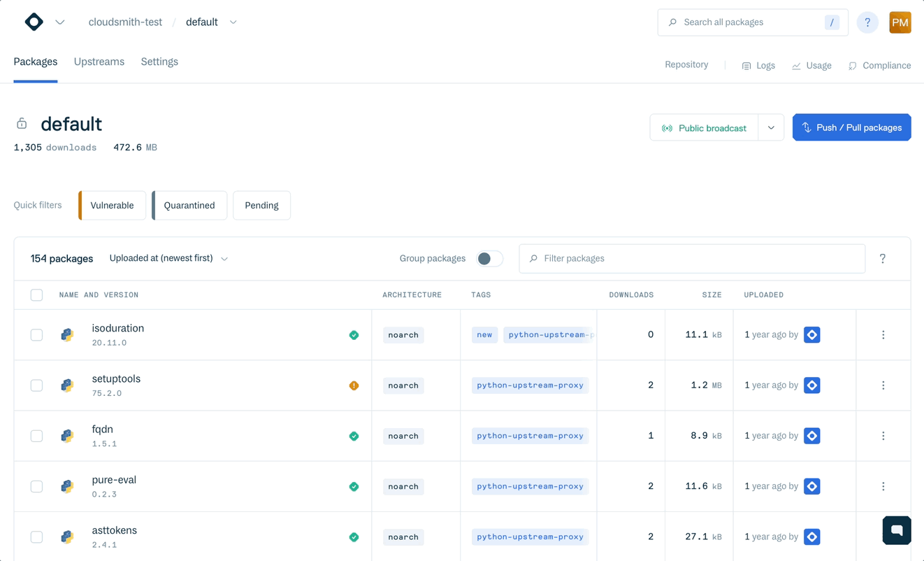
Task: Click the Filter packages input field
Action: click(x=692, y=259)
